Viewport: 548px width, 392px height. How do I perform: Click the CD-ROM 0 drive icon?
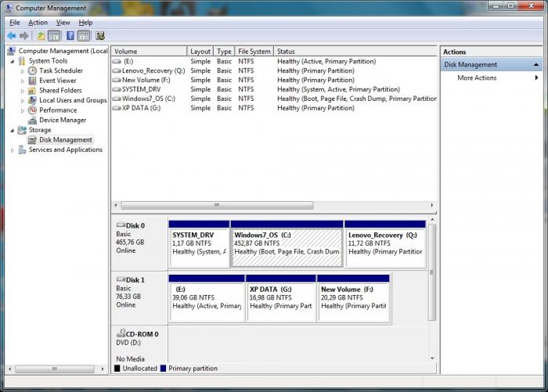(121, 333)
